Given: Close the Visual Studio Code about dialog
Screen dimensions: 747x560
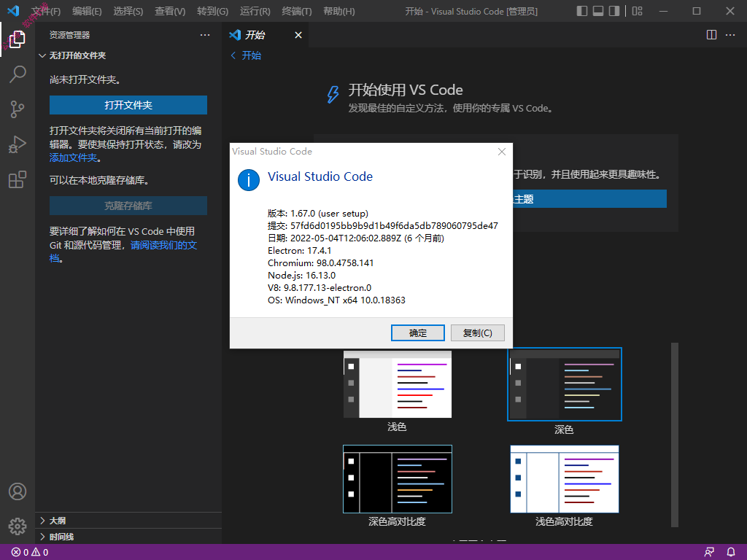Looking at the screenshot, I should click(x=502, y=152).
